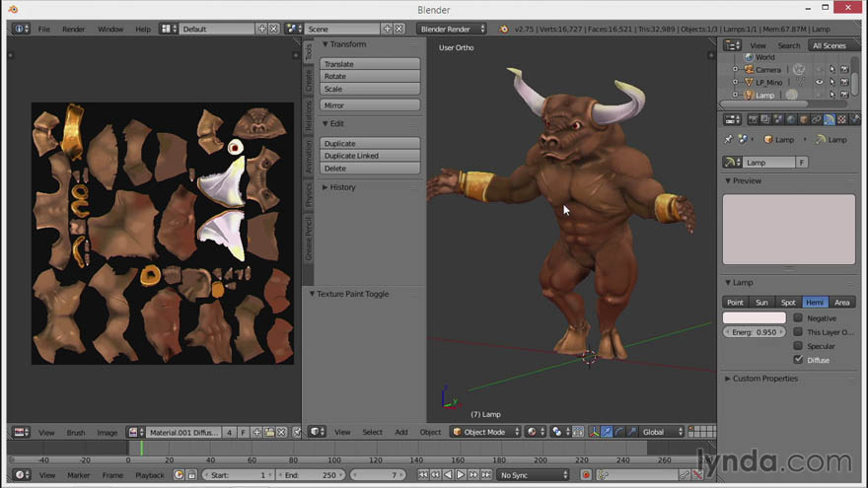
Task: Open the Constraints properties tab icon
Action: pyautogui.click(x=816, y=119)
